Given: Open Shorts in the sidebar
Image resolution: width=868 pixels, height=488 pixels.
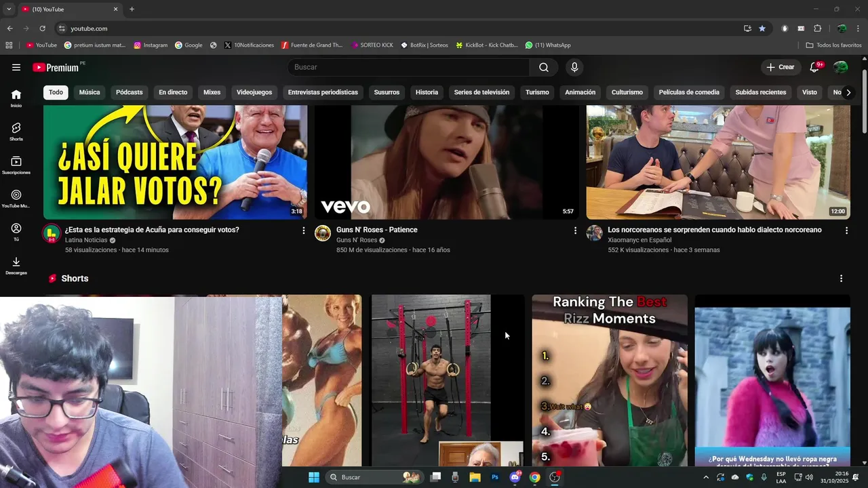Looking at the screenshot, I should pos(16,131).
